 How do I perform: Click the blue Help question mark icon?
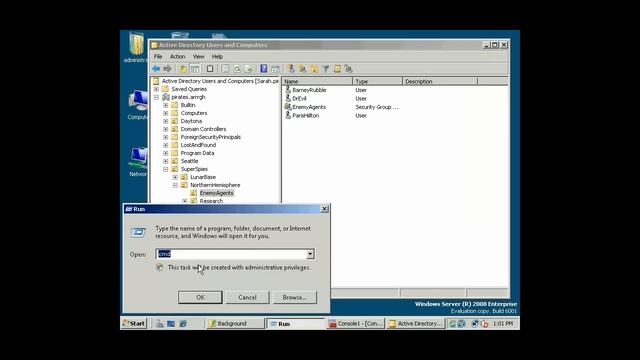tap(264, 69)
